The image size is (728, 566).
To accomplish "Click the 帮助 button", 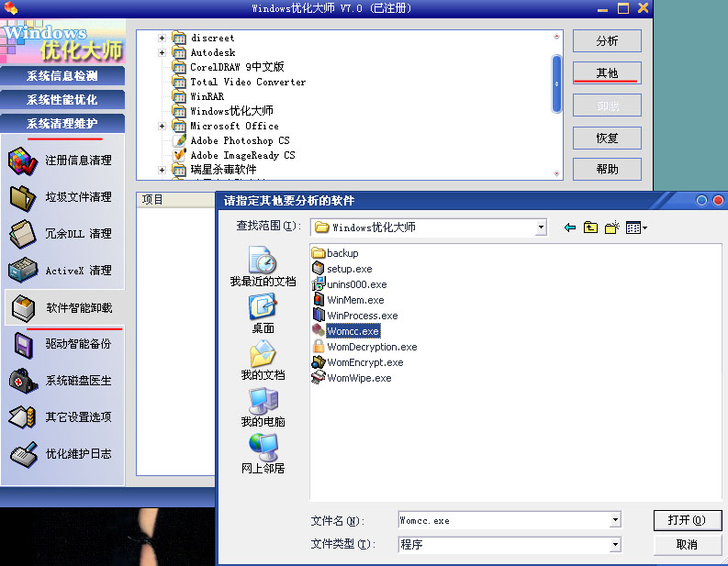I will coord(607,170).
